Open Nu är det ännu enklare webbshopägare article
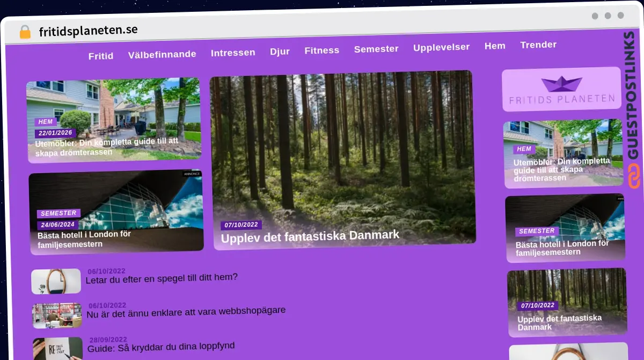This screenshot has height=360, width=644. click(186, 312)
